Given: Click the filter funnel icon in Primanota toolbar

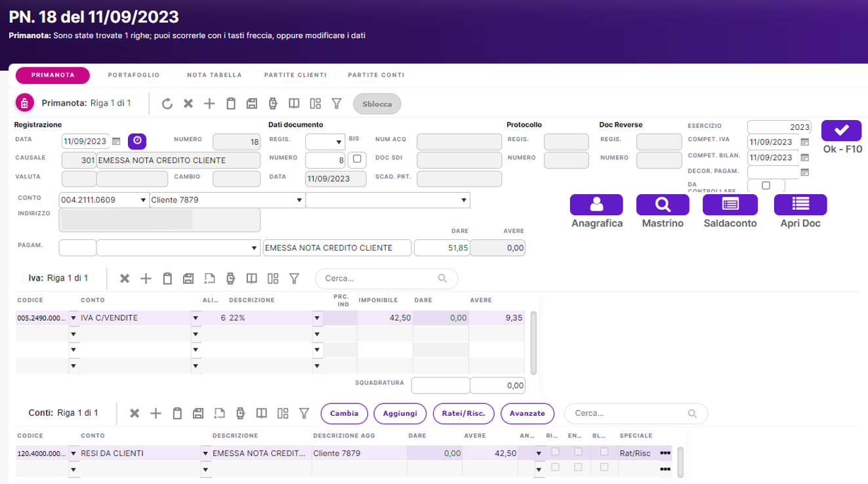Looking at the screenshot, I should (337, 104).
